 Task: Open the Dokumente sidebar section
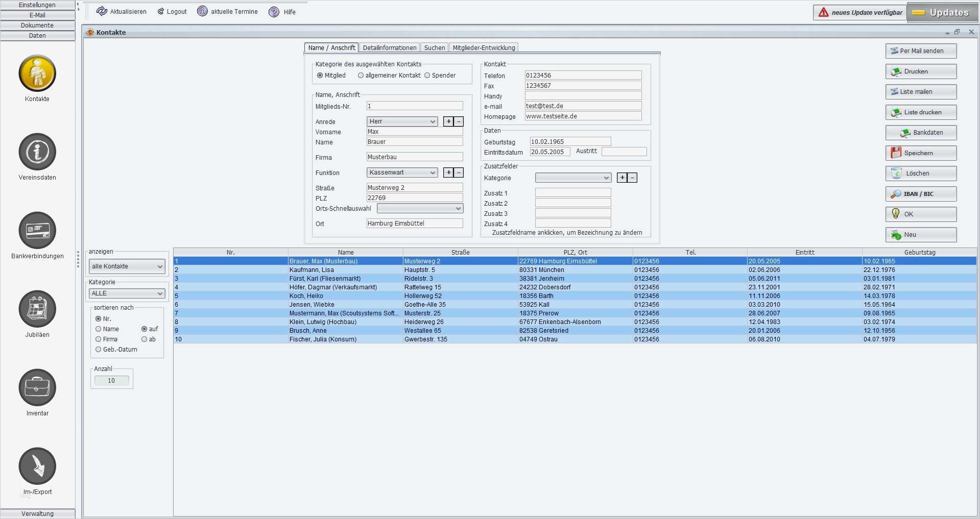point(37,26)
